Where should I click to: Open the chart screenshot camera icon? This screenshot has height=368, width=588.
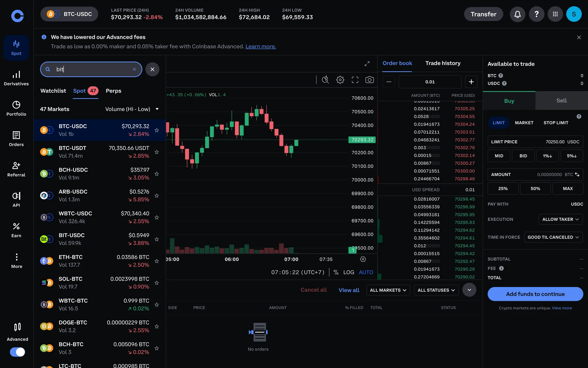click(369, 80)
